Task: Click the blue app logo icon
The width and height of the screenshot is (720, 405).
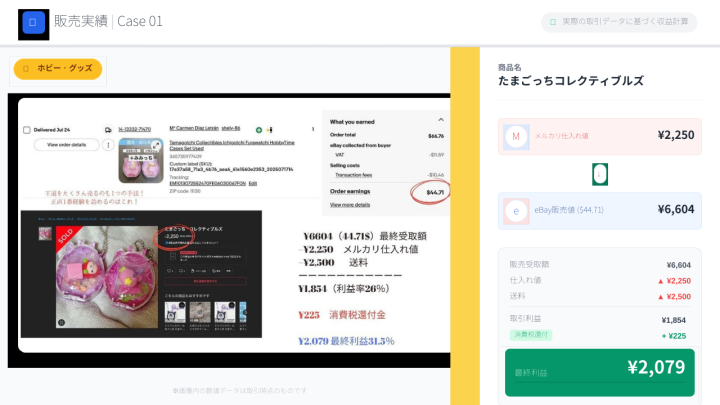Action: click(33, 23)
